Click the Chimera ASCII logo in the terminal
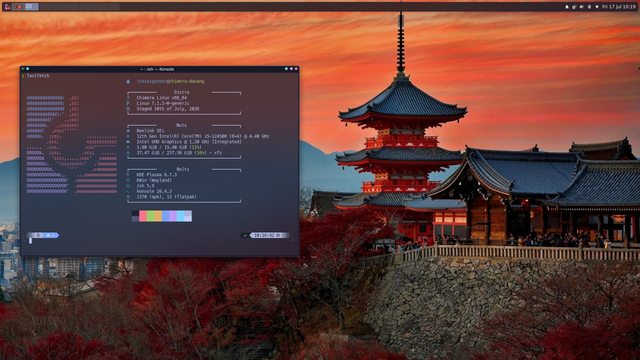 point(72,144)
